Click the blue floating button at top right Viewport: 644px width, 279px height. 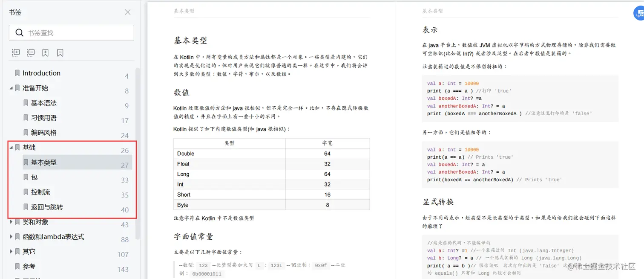point(639,13)
